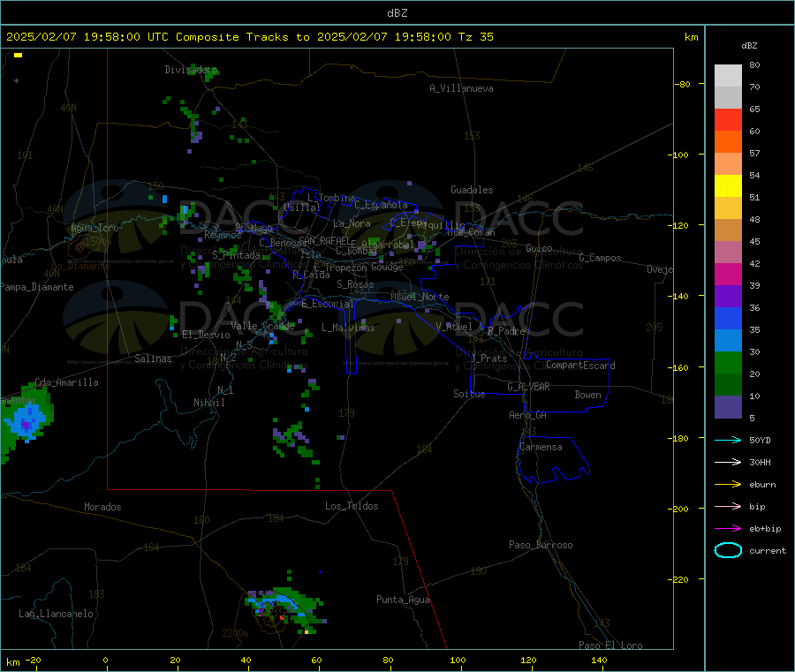Click the 'Pampa_Diamante' place label

coord(37,287)
